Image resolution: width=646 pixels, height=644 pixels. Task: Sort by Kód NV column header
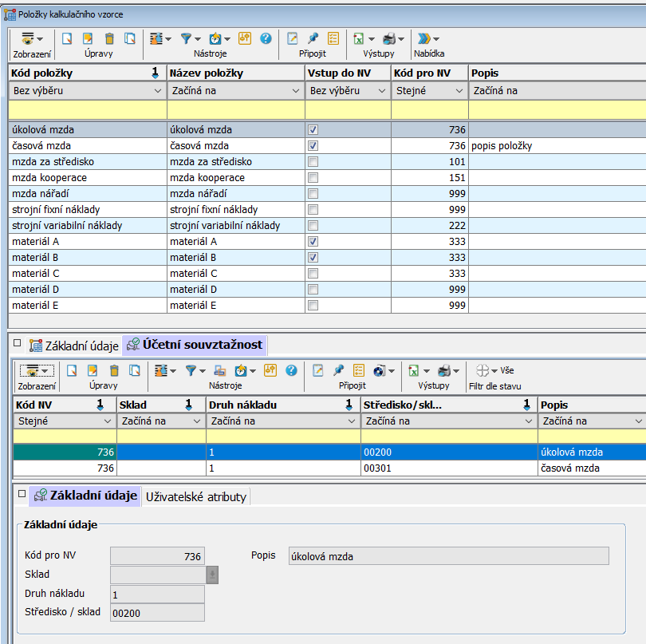point(65,405)
